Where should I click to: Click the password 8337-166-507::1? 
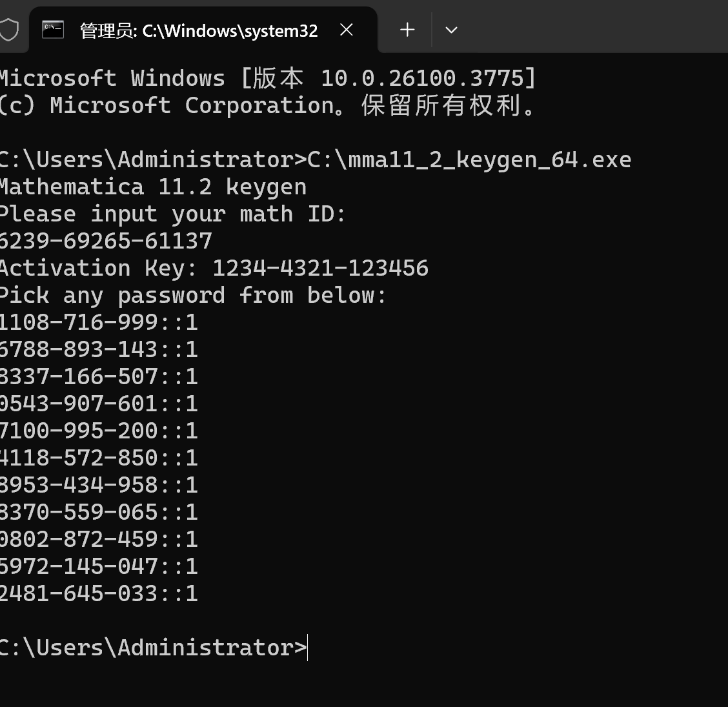point(99,377)
